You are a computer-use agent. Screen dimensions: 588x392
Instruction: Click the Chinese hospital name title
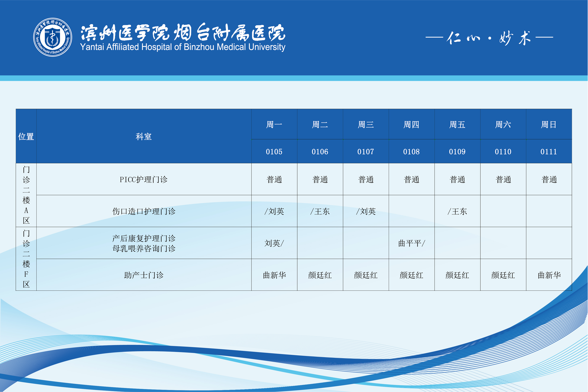pyautogui.click(x=183, y=32)
